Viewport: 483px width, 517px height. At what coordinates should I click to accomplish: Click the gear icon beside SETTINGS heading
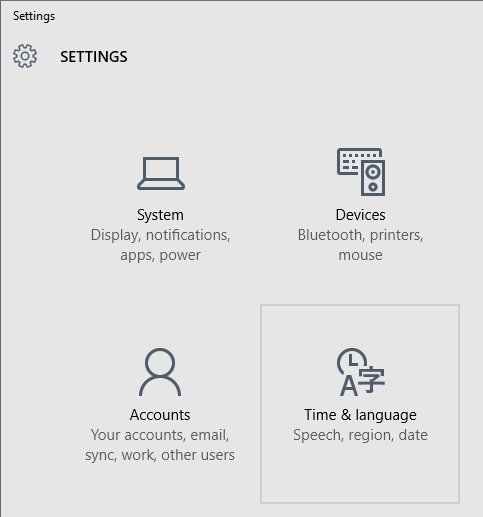click(25, 56)
